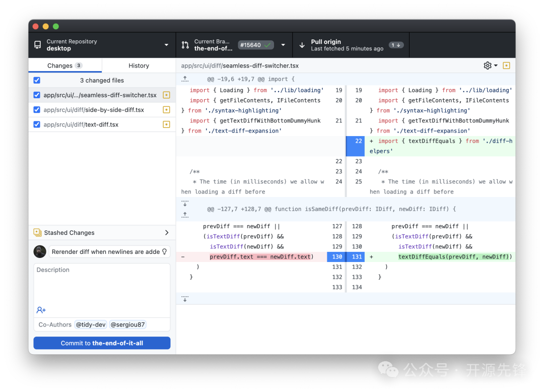The width and height of the screenshot is (544, 392).
Task: Click the isSameDiff hunk header text
Action: tap(331, 209)
